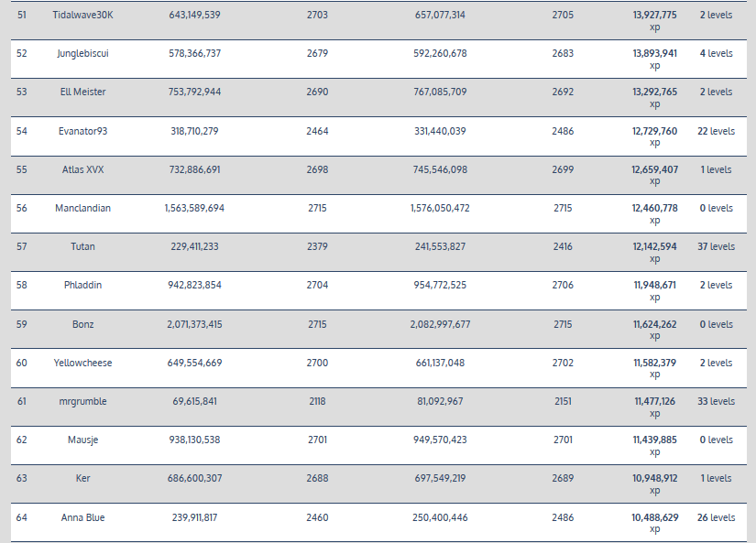
Task: Click Manclandian's 1,576,050,472 XP value
Action: click(x=440, y=208)
